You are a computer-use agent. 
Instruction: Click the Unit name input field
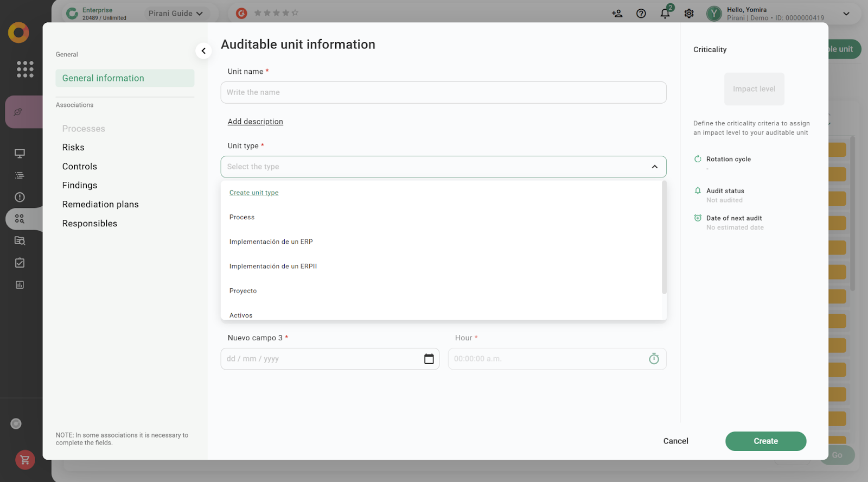(443, 92)
